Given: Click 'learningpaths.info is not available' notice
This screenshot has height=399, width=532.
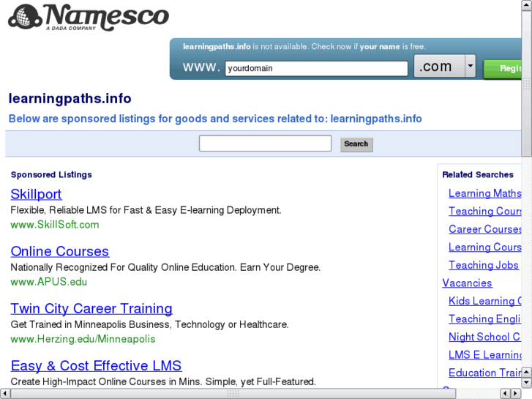Looking at the screenshot, I should [304, 47].
